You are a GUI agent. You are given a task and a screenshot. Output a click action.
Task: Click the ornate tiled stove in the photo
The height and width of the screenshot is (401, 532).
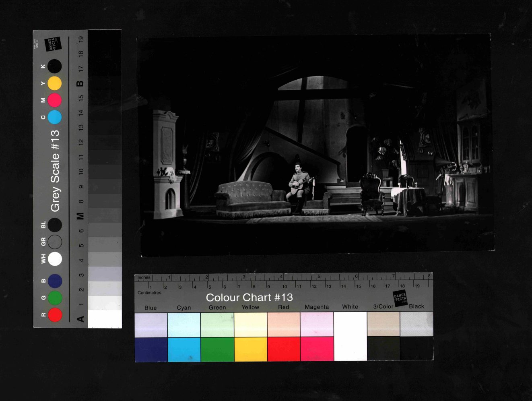click(167, 165)
